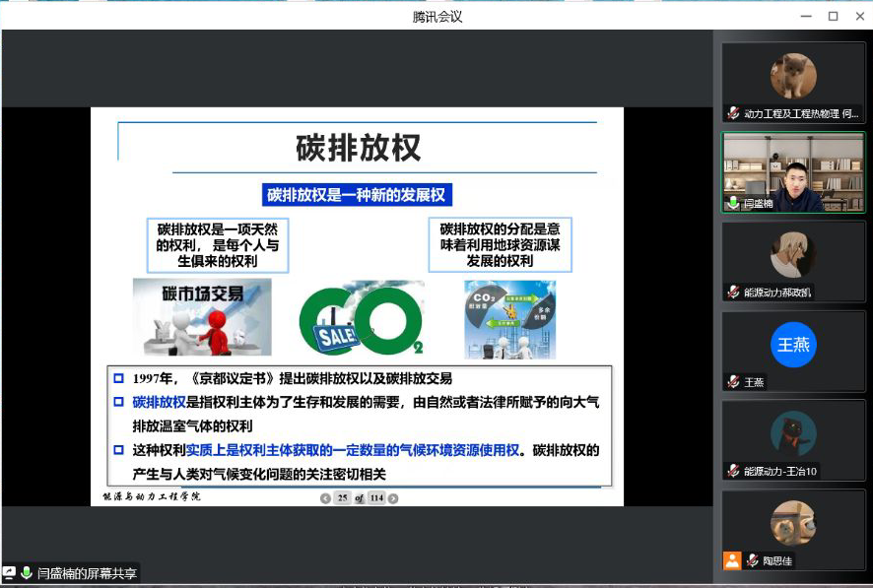Click muted mic icon on 动力工程及工程热物理 tile
873x588 pixels.
(733, 113)
